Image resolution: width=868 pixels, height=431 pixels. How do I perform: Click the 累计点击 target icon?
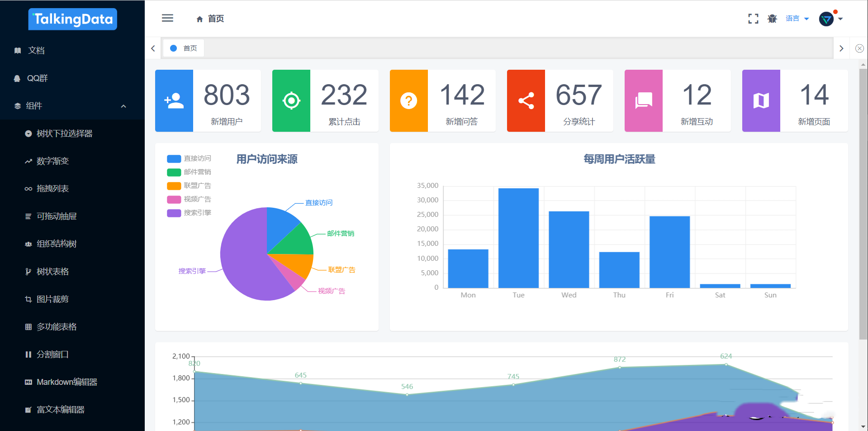291,101
